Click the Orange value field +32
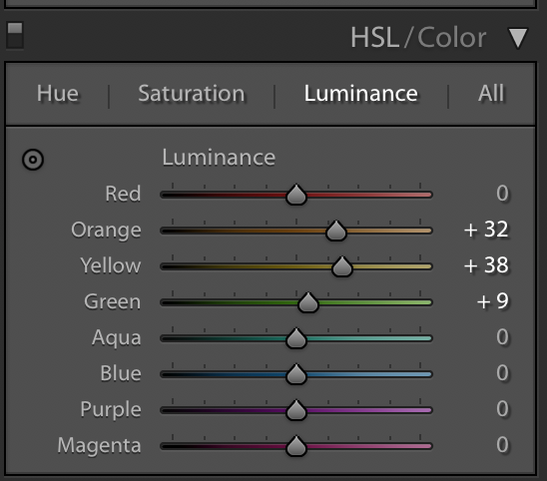This screenshot has height=481, width=547. 486,230
